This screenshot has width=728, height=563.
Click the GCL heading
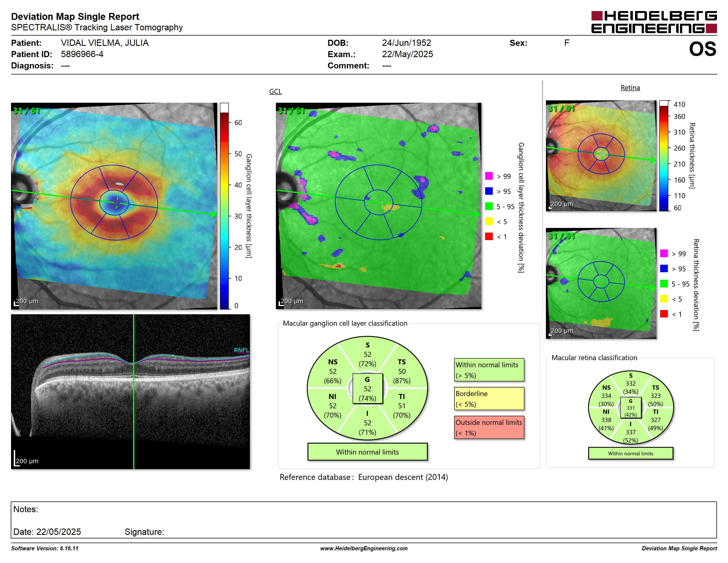point(275,91)
